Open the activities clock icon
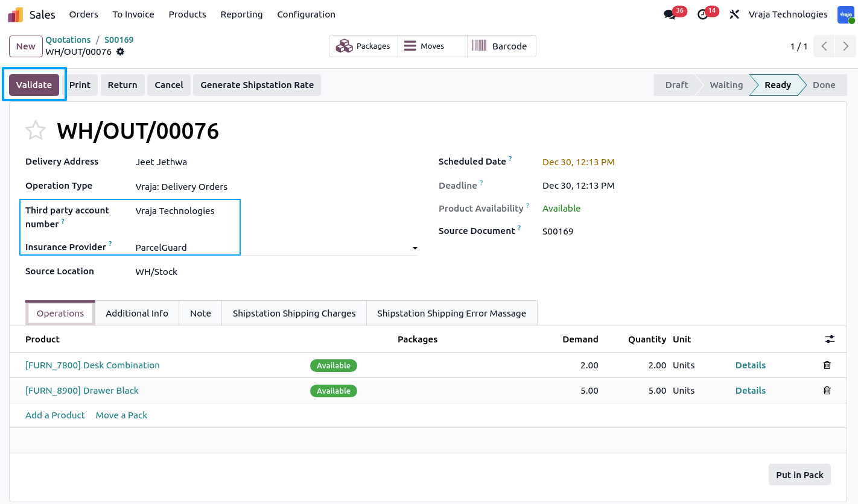The image size is (858, 504). (702, 14)
